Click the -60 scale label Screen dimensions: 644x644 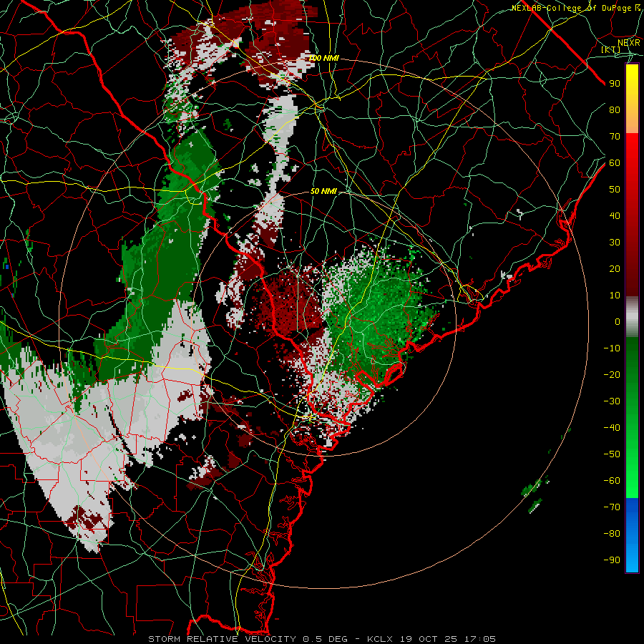(612, 481)
